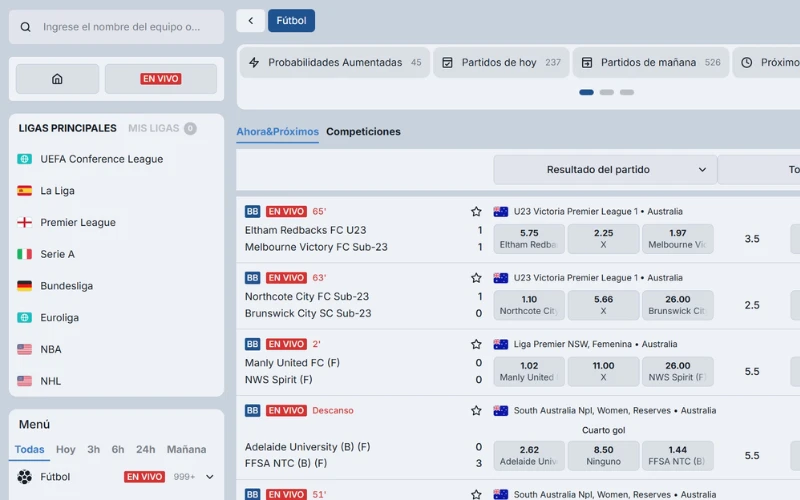This screenshot has height=500, width=800.
Task: Switch to the Ahora&Próximos tab
Action: pyautogui.click(x=277, y=132)
